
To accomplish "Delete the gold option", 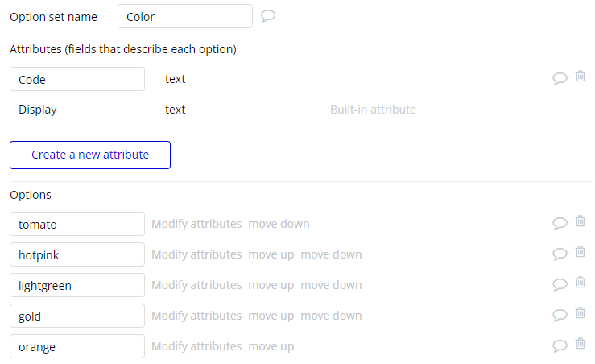I will click(x=581, y=314).
